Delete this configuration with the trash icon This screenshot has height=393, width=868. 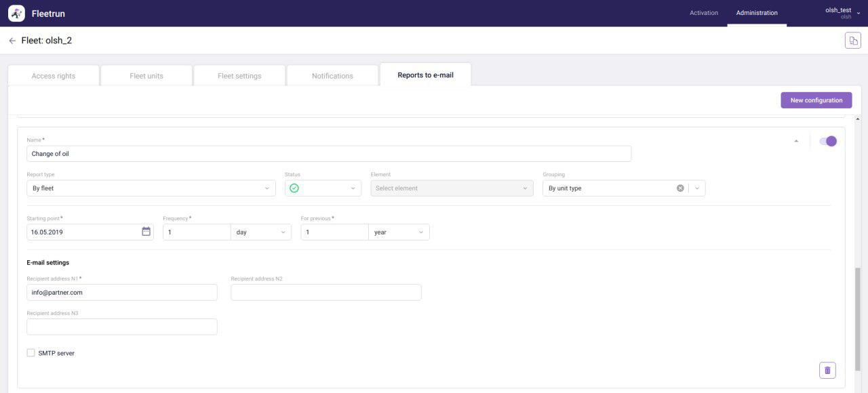click(827, 370)
